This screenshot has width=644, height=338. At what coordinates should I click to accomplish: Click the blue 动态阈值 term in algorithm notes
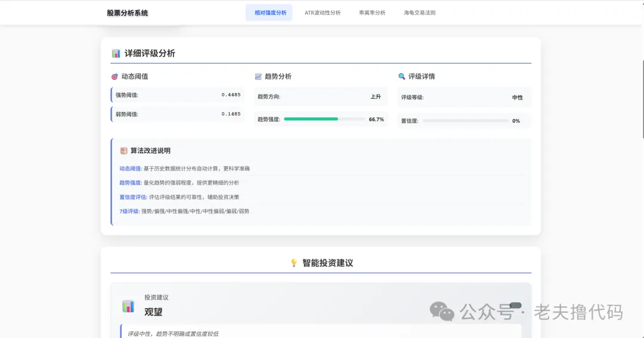(x=131, y=168)
